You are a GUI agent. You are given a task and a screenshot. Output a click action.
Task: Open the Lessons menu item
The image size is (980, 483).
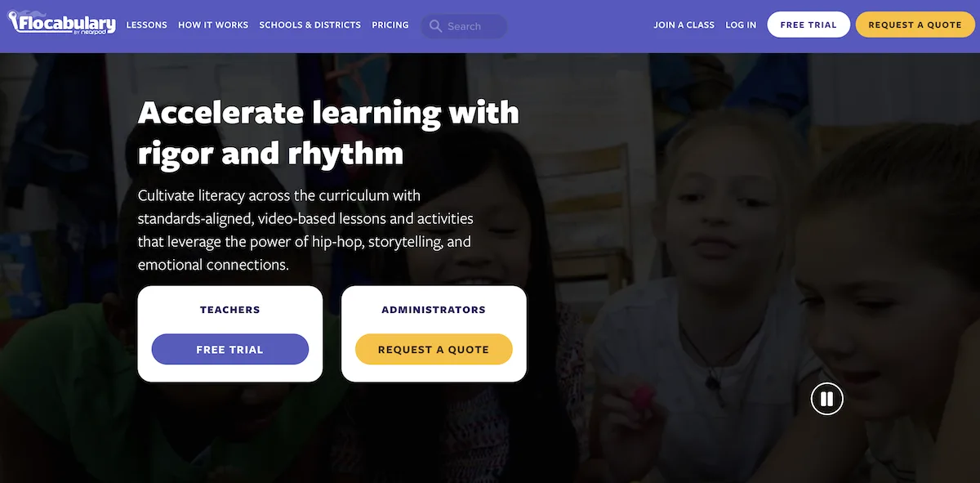pos(146,25)
